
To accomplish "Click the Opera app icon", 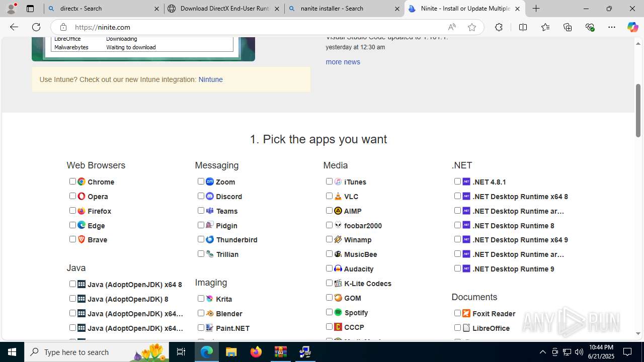I will [82, 196].
